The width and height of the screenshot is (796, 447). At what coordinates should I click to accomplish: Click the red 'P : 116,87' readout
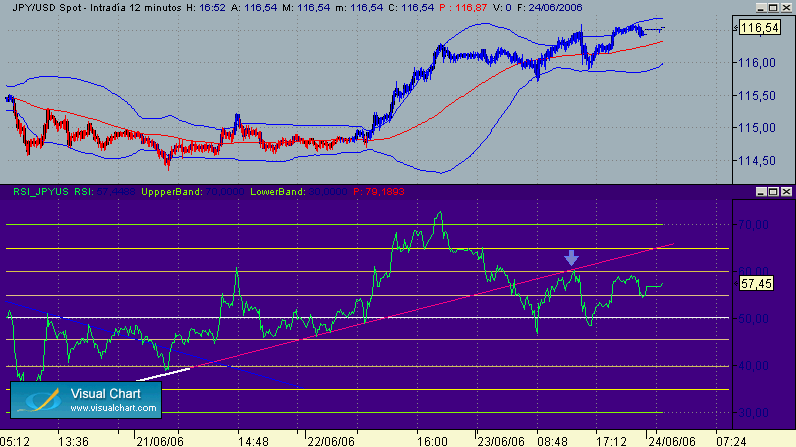pyautogui.click(x=463, y=8)
